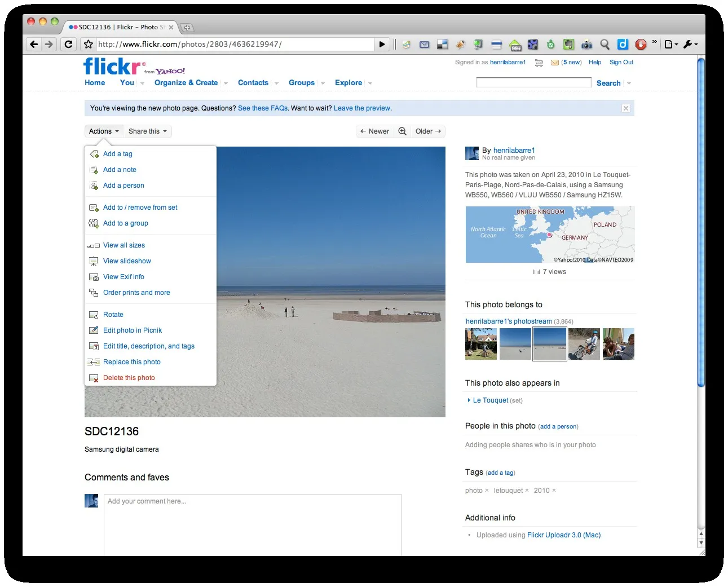Click the browser back arrow button

pos(34,44)
